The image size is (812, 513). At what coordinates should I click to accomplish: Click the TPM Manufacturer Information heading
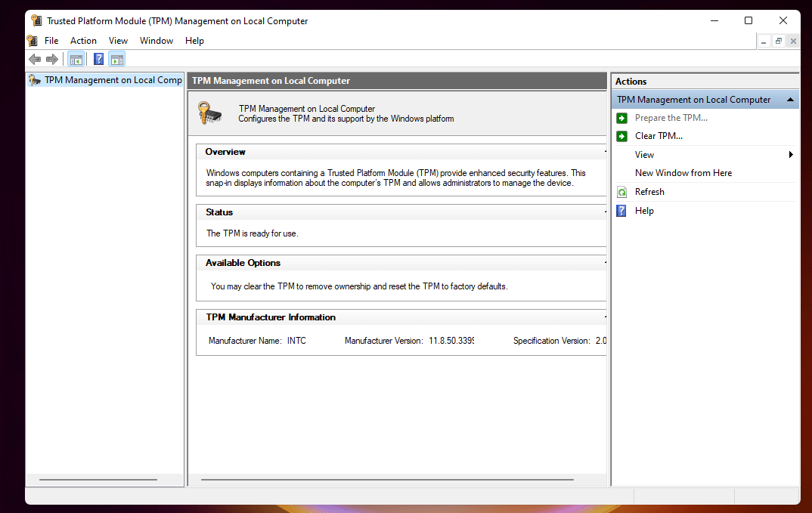coord(271,317)
